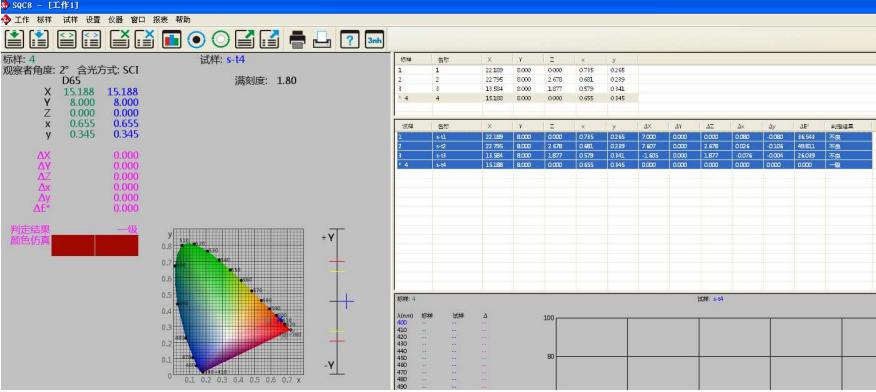Open the 仪器 menu
876x392 pixels.
click(116, 20)
